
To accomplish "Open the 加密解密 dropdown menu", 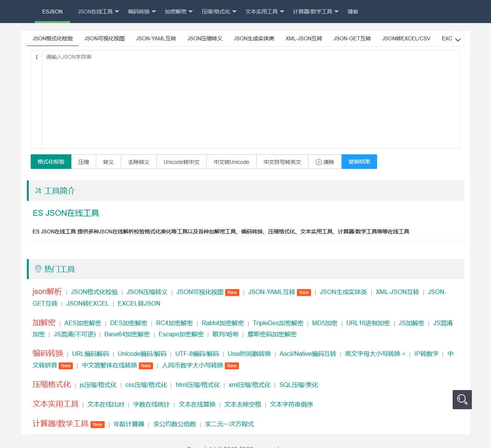I will (x=176, y=12).
